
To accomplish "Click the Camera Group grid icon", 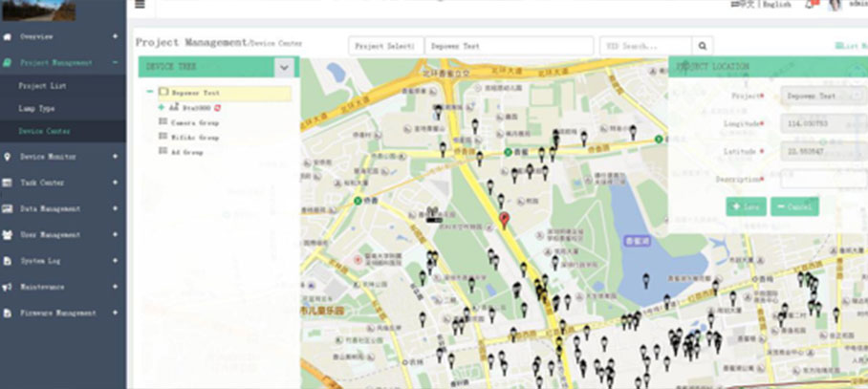I will [x=163, y=121].
